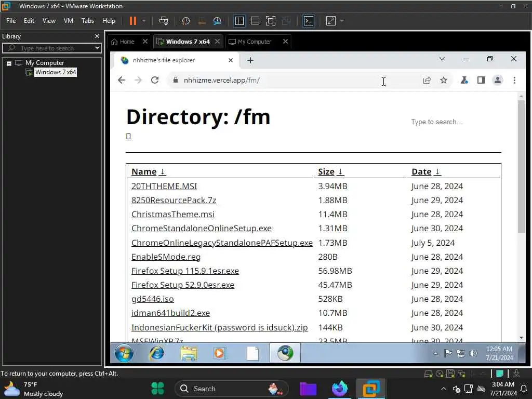Open a new browser tab with plus button

click(250, 60)
